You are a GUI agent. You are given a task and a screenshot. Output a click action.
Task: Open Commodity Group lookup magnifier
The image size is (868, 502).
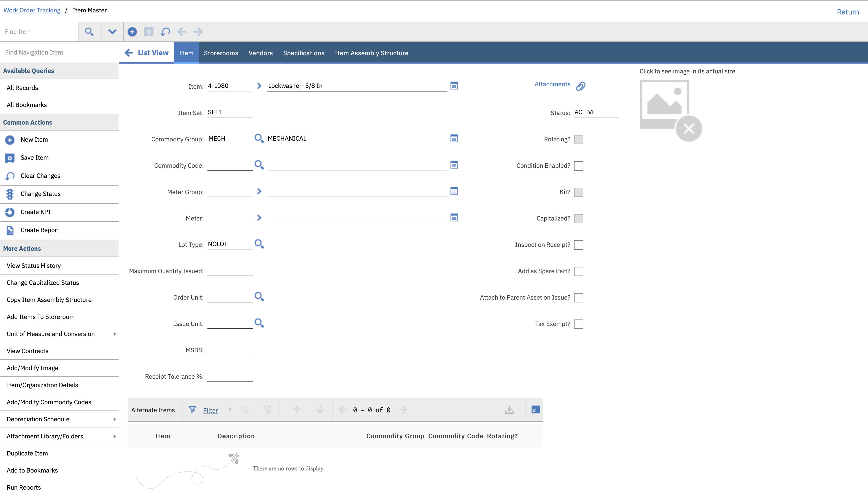coord(259,139)
